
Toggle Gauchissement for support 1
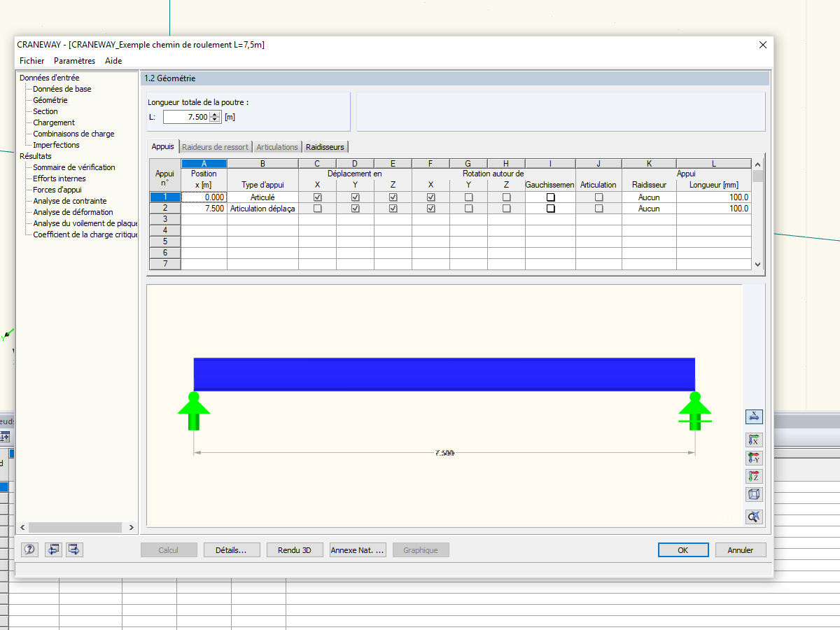pos(551,197)
